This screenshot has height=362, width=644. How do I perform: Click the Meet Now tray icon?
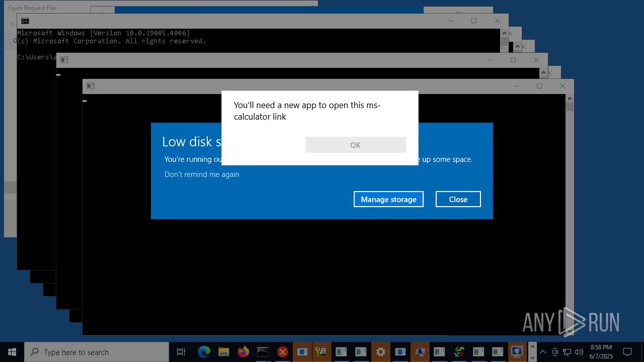pos(555,352)
